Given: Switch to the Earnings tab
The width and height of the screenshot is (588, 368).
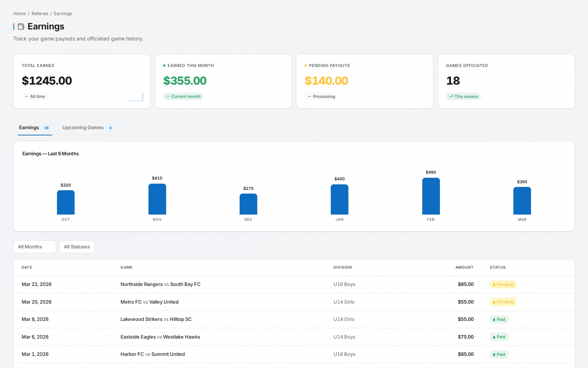Looking at the screenshot, I should (x=35, y=128).
